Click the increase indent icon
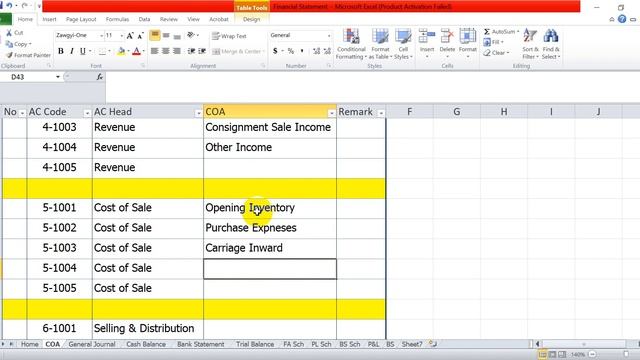640x360 pixels. [202, 51]
